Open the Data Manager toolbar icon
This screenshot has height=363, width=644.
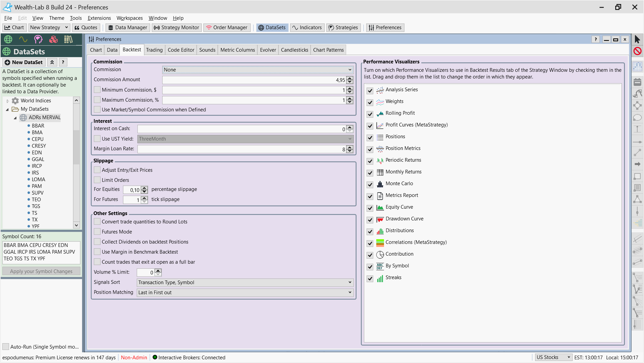[x=128, y=28]
